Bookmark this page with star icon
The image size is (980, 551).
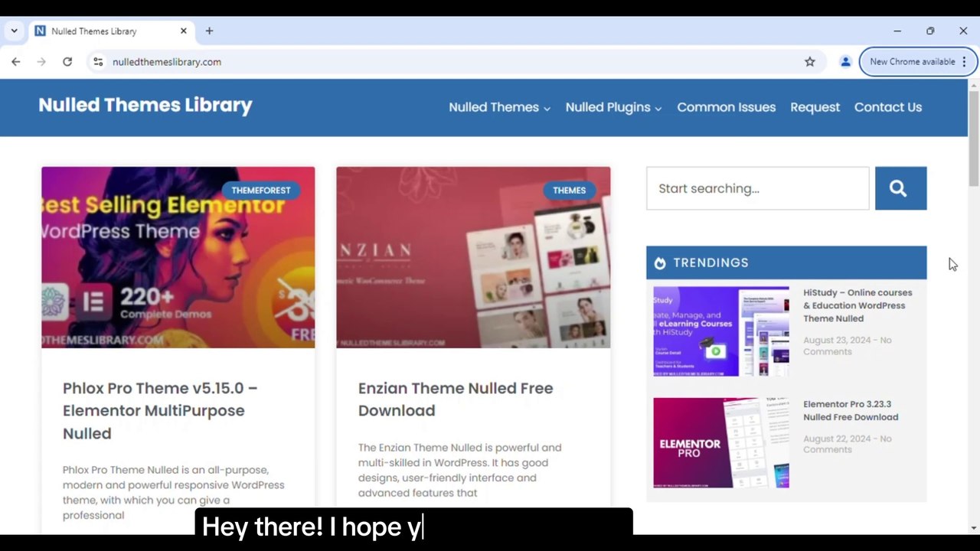[810, 62]
